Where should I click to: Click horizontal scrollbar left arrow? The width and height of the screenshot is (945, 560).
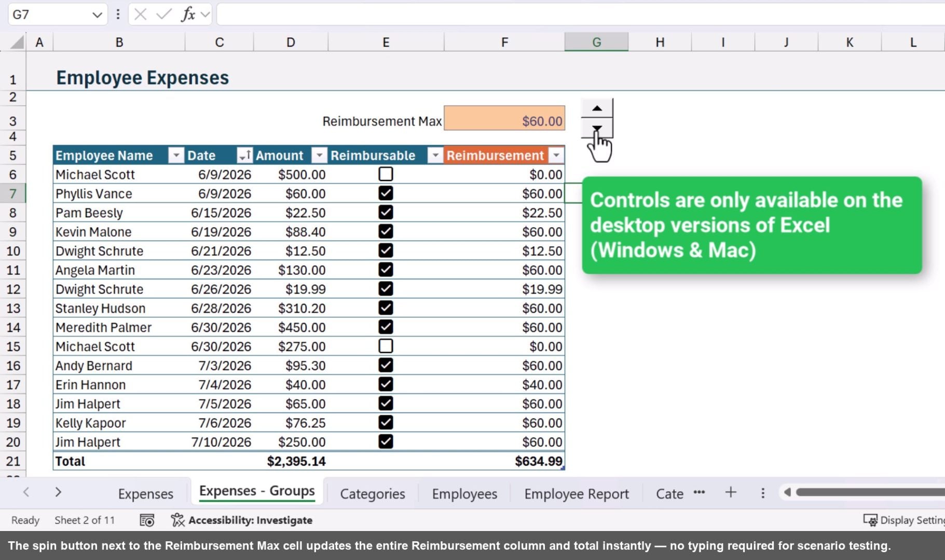[787, 492]
